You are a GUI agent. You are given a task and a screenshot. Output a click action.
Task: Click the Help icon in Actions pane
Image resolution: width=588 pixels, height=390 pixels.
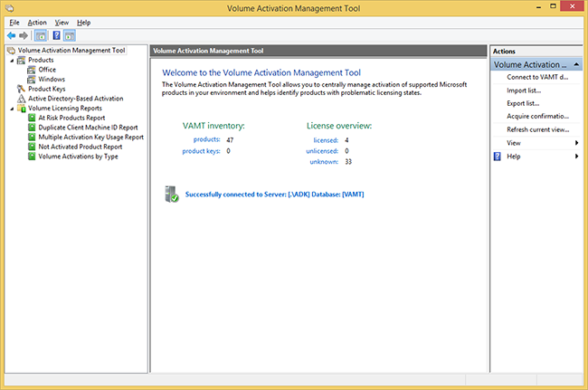497,157
